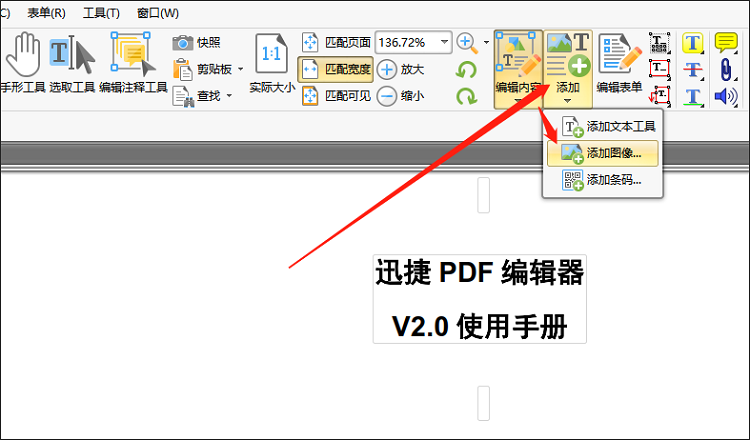Open the 查找 search tool
This screenshot has width=750, height=440.
tap(196, 96)
